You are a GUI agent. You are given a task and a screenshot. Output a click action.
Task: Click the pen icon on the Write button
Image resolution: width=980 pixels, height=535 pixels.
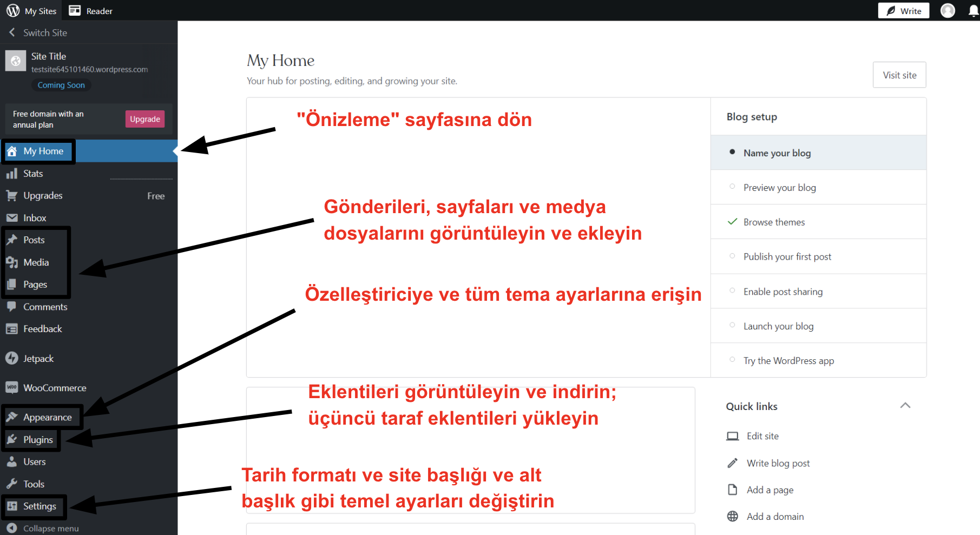pyautogui.click(x=891, y=11)
